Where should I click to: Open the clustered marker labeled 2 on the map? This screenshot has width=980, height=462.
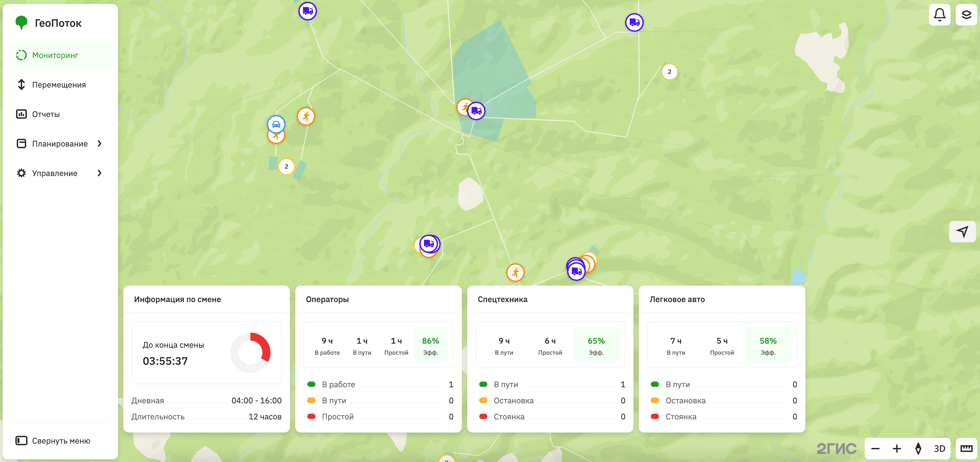tap(286, 166)
